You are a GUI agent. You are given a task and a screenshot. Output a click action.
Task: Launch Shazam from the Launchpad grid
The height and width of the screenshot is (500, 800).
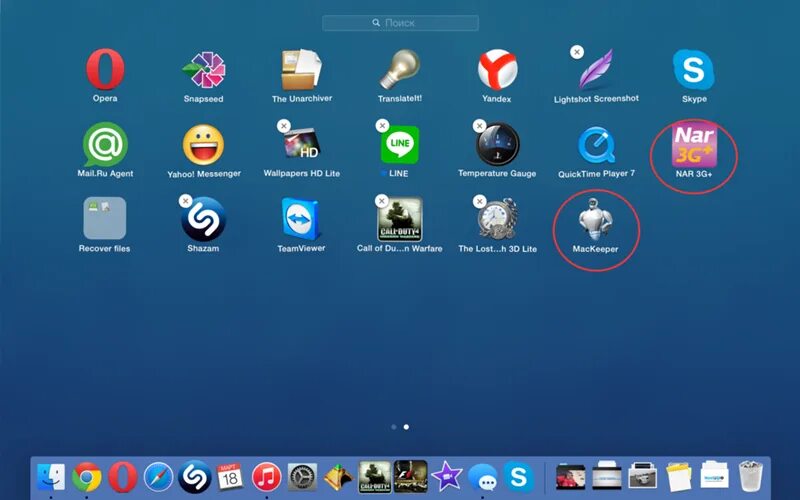point(203,219)
